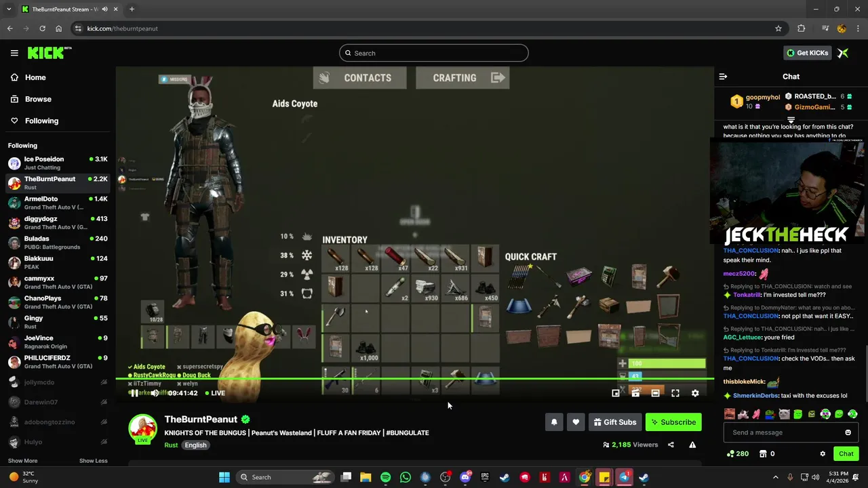Click ShmerkinDerbs username in chat
Image resolution: width=868 pixels, height=488 pixels.
click(755, 396)
